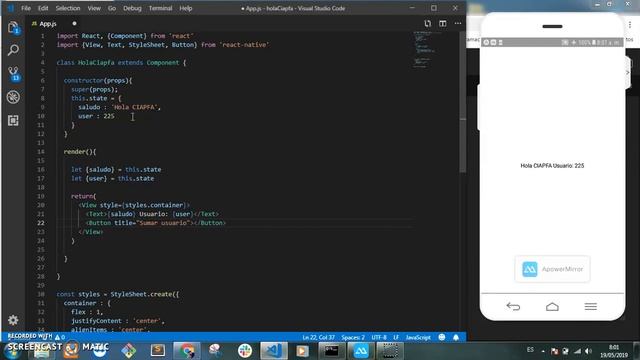The image size is (640, 360).
Task: Click the volume icon in system tray
Action: (x=588, y=351)
